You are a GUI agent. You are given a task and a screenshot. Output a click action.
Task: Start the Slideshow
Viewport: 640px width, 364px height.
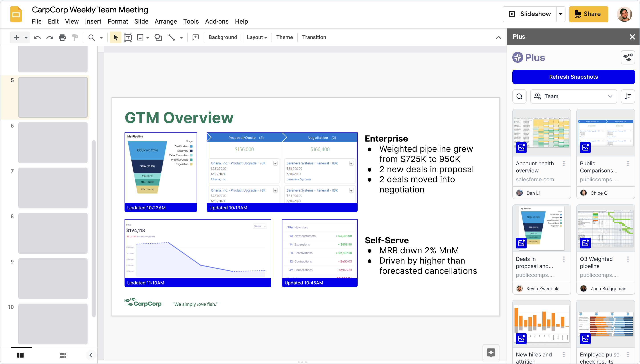(530, 14)
